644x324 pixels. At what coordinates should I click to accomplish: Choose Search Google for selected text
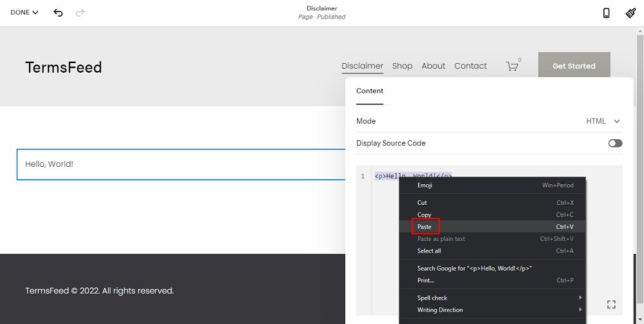[492, 268]
